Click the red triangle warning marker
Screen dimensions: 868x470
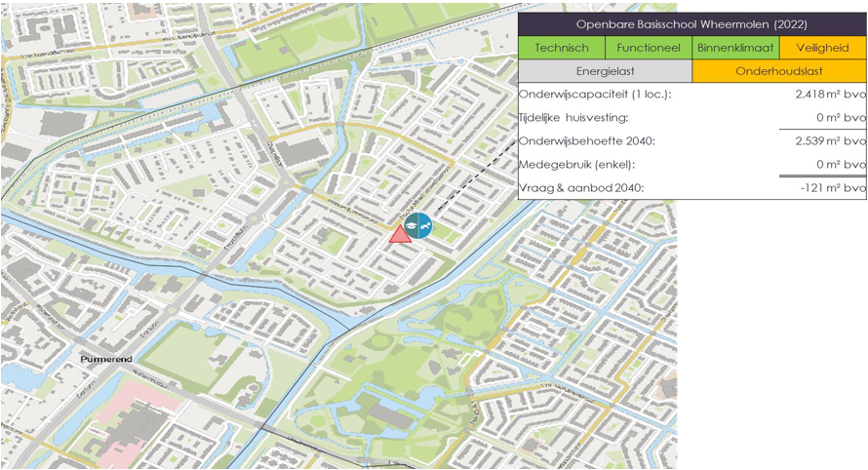click(399, 234)
